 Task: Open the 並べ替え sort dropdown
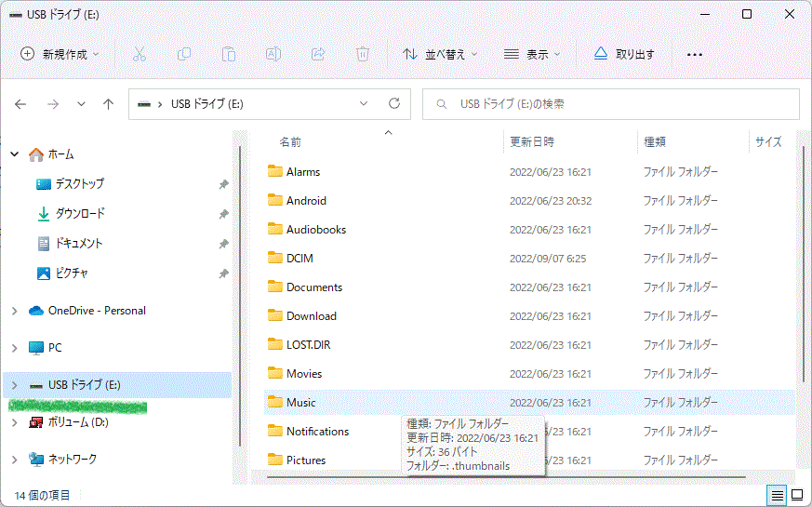click(440, 54)
